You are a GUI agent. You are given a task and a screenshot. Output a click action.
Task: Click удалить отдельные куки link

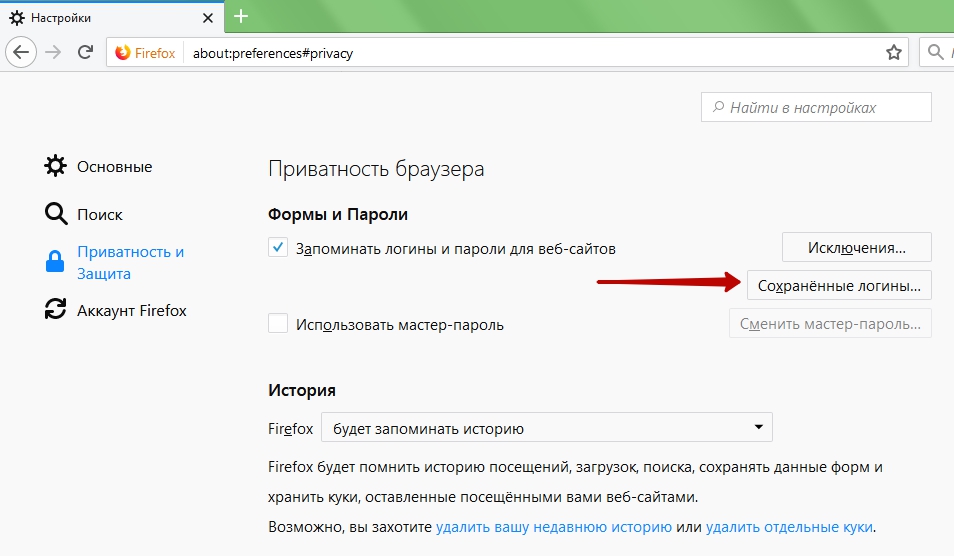tap(789, 526)
